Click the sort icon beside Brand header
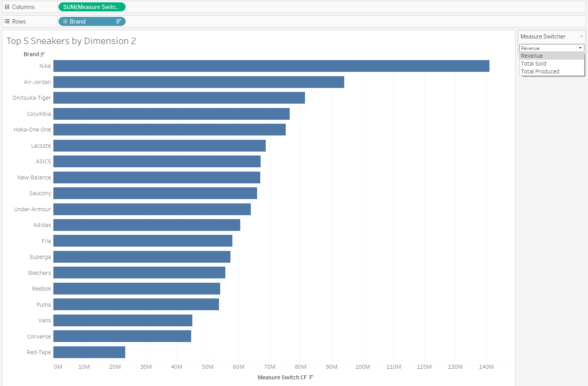Viewport: 588px width, 386px height. (x=43, y=55)
